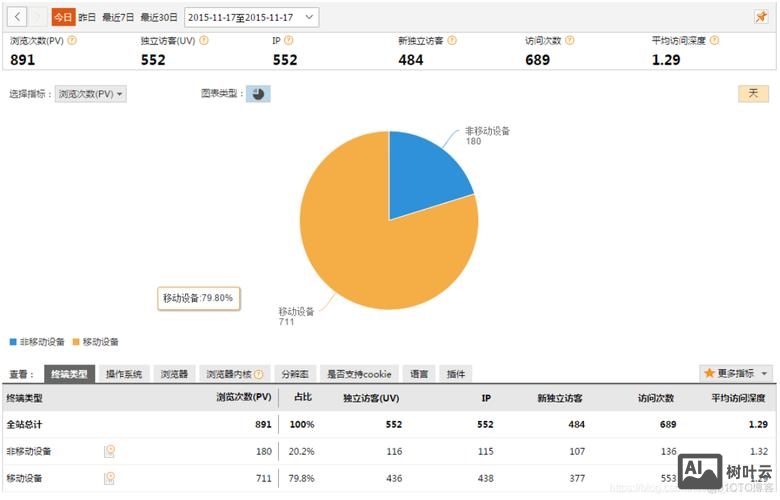The height and width of the screenshot is (500, 780).
Task: Switch to 浏览器 tab
Action: (x=174, y=374)
